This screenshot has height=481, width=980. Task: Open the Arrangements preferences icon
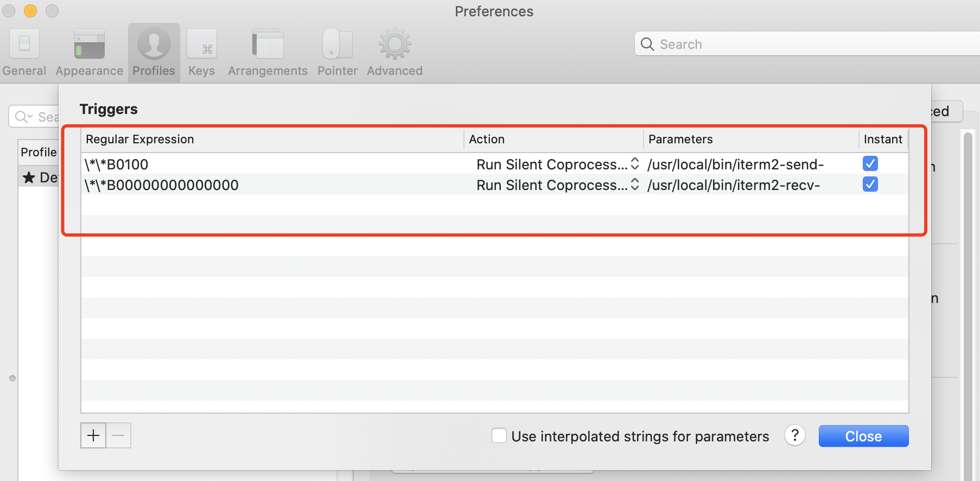[x=268, y=53]
